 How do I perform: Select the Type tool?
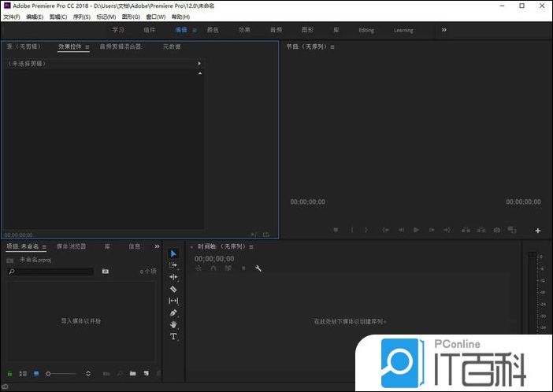click(173, 336)
